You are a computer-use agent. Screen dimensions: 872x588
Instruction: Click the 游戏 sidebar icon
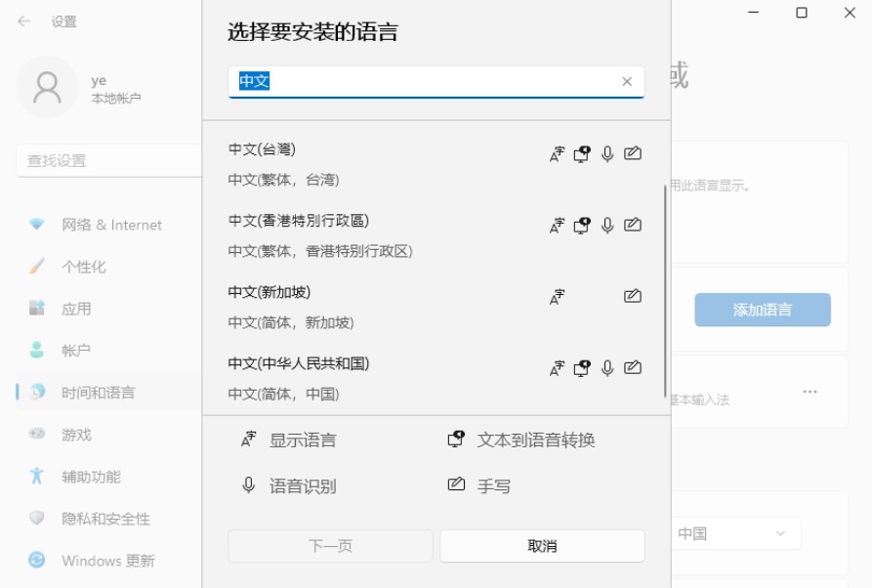[37, 435]
